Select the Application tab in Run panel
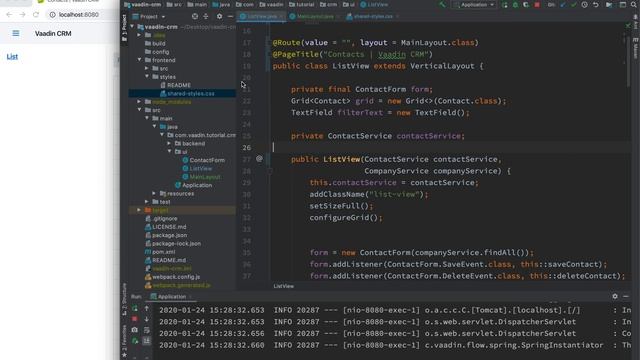Screen dimensions: 640x360 [x=171, y=297]
